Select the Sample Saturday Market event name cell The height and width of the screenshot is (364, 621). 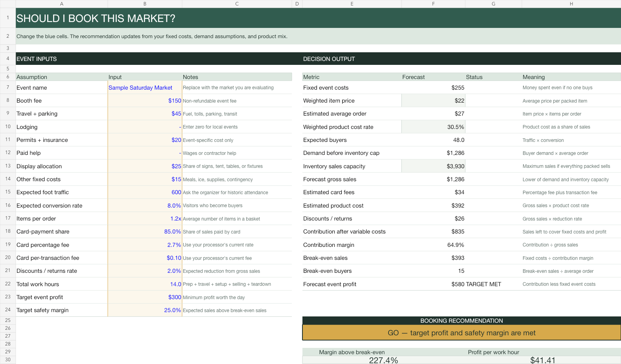pyautogui.click(x=145, y=88)
